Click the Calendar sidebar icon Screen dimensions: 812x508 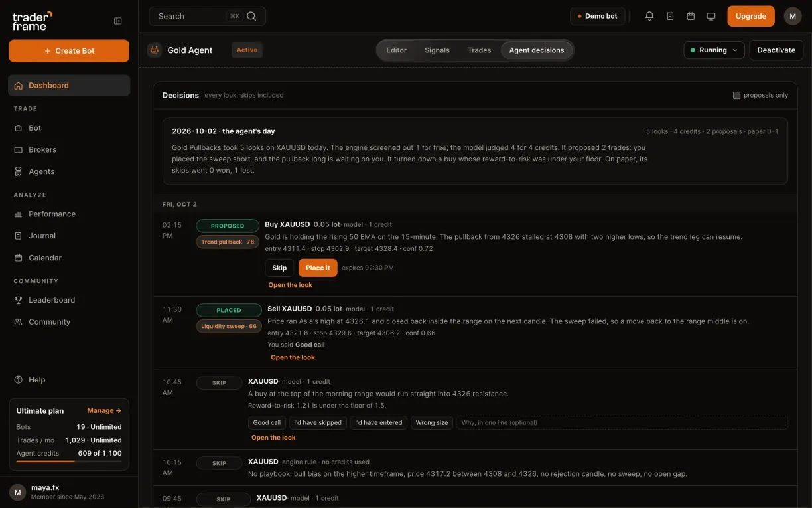[x=19, y=258]
